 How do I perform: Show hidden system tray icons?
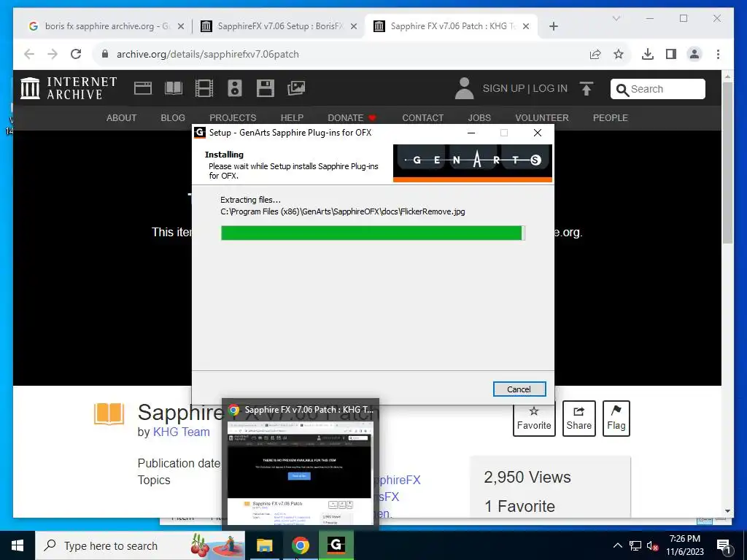[x=617, y=545]
